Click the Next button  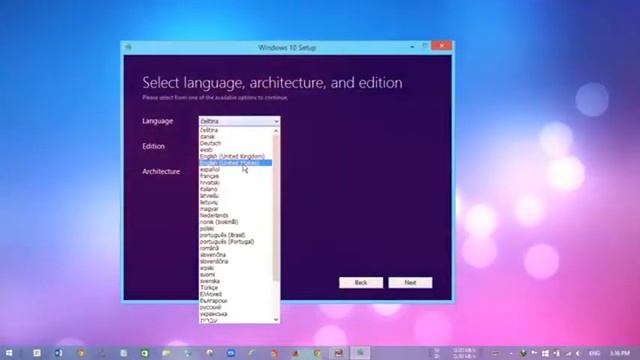click(410, 282)
